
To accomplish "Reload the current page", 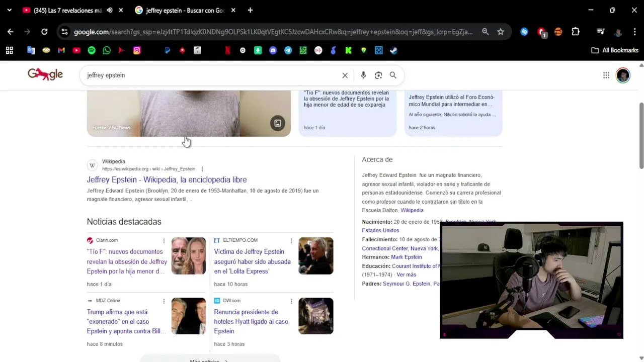I will click(x=44, y=32).
